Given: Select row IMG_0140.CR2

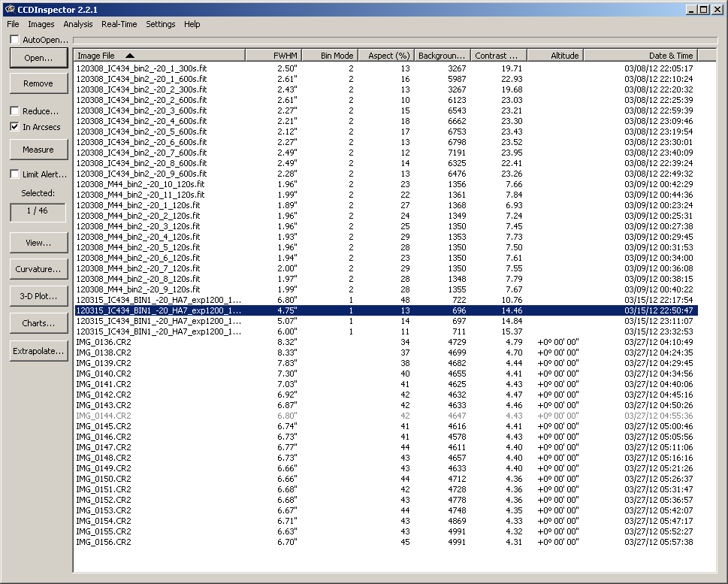Looking at the screenshot, I should [x=386, y=374].
